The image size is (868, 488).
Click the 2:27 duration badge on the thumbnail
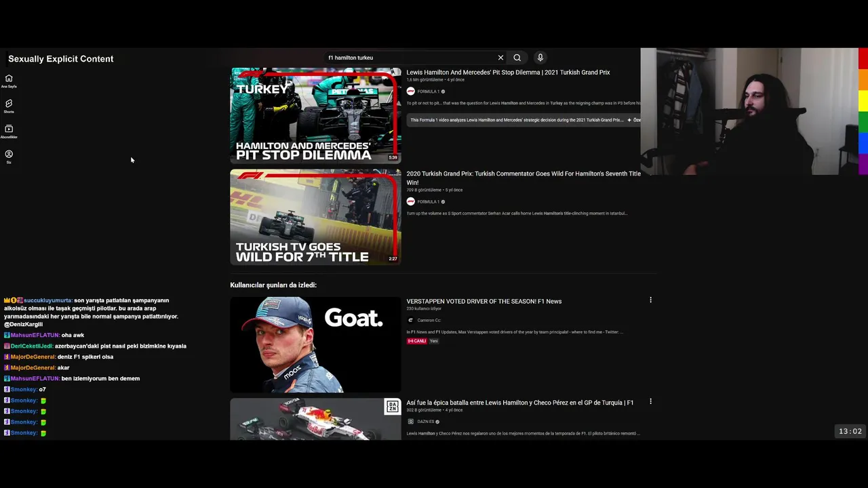393,258
